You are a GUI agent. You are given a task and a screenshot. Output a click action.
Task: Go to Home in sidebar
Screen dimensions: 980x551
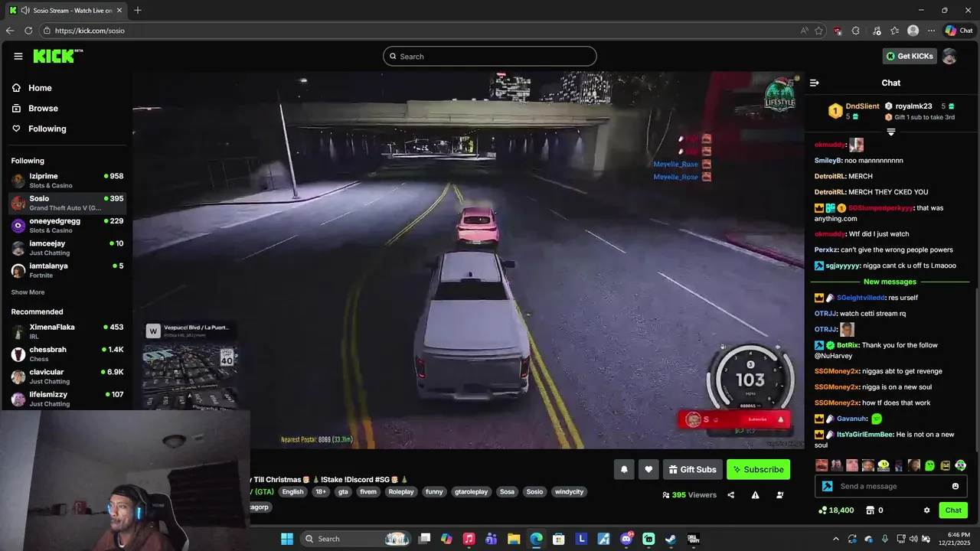32,88
